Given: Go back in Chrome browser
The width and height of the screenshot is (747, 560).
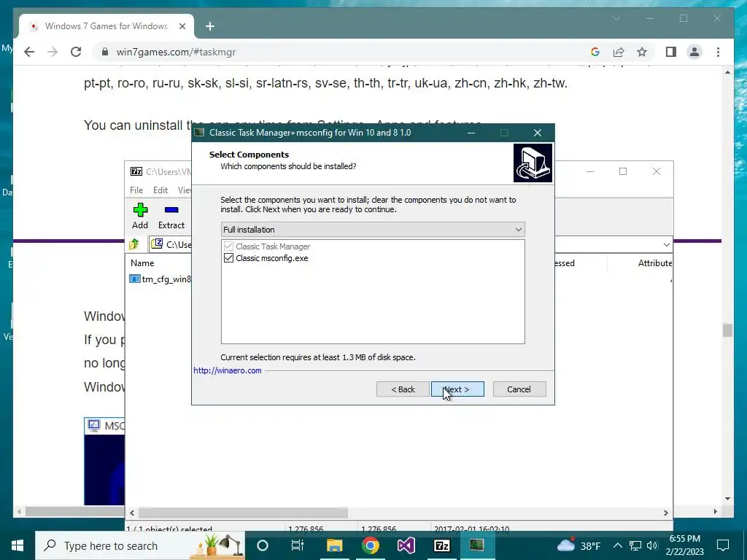Looking at the screenshot, I should tap(29, 52).
